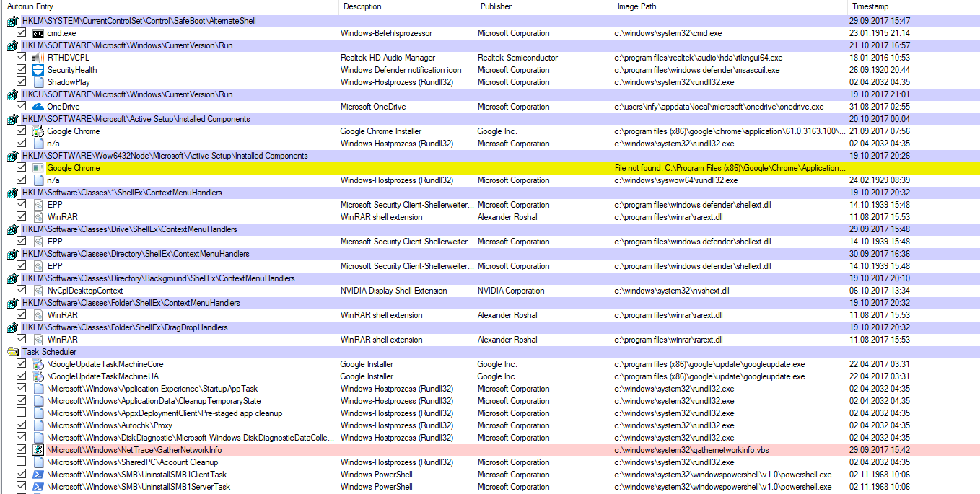
Task: Click the nvshext.dll image path
Action: click(x=672, y=291)
